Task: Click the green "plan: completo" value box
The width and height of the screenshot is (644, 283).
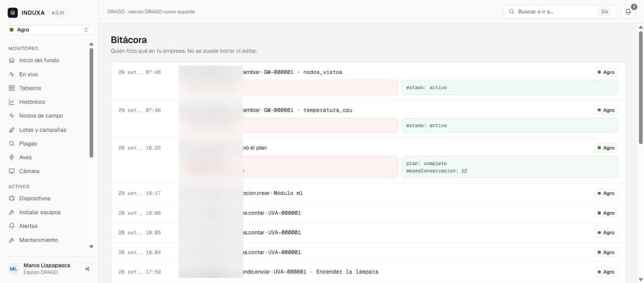Action: click(510, 167)
